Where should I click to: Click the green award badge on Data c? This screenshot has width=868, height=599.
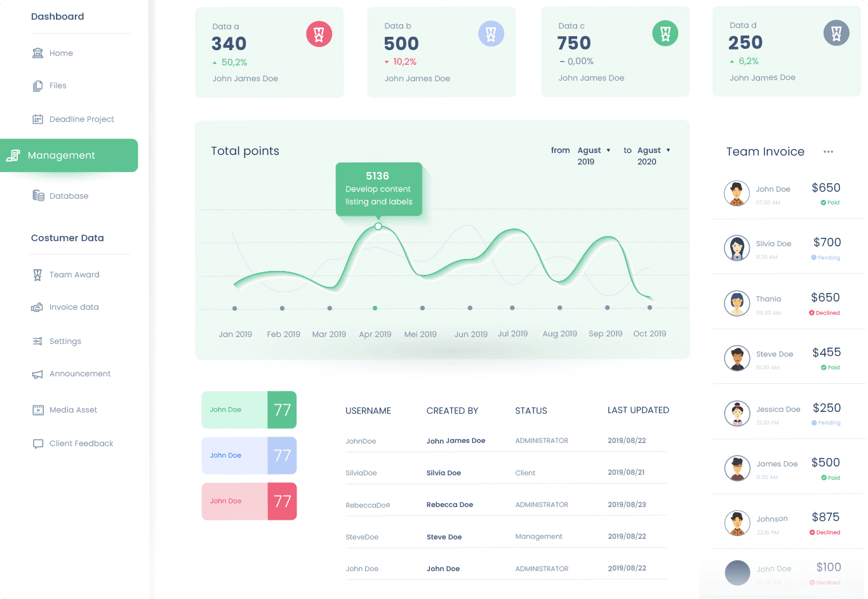(665, 33)
